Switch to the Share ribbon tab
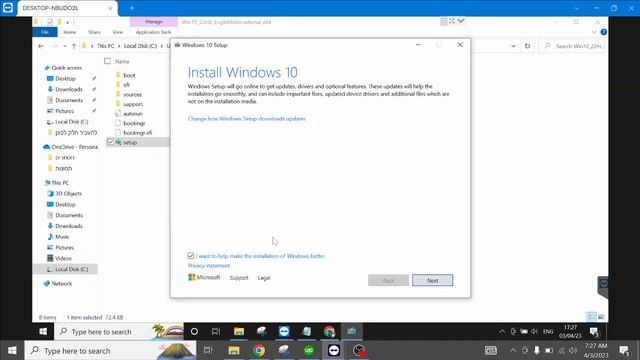640x360 pixels. tap(94, 32)
